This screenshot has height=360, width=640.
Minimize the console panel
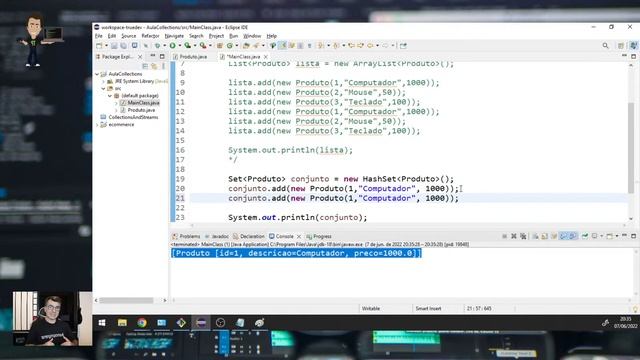[x=624, y=236]
